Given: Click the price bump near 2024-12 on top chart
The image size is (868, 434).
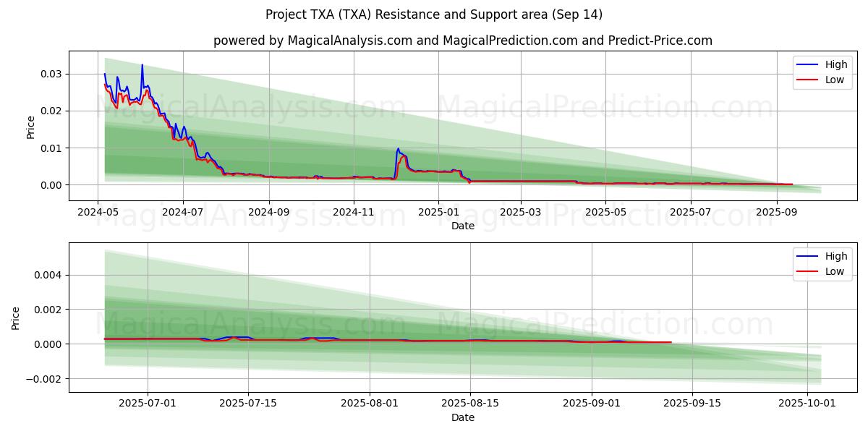Looking at the screenshot, I should (398, 149).
